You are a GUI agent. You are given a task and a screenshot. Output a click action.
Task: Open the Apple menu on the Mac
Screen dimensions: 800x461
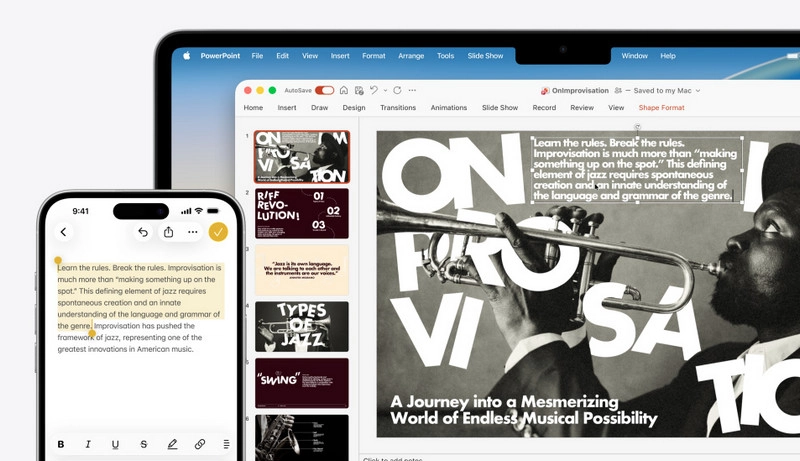(x=186, y=56)
